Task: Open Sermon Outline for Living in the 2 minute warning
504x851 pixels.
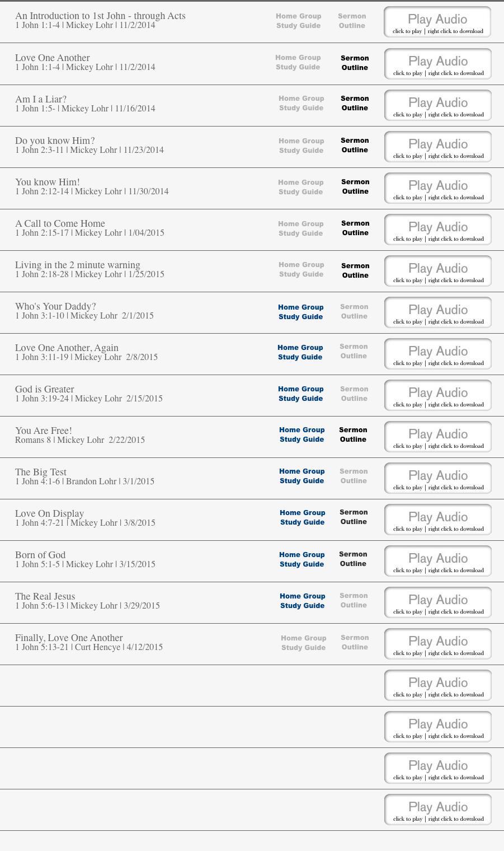Action: coord(355,270)
